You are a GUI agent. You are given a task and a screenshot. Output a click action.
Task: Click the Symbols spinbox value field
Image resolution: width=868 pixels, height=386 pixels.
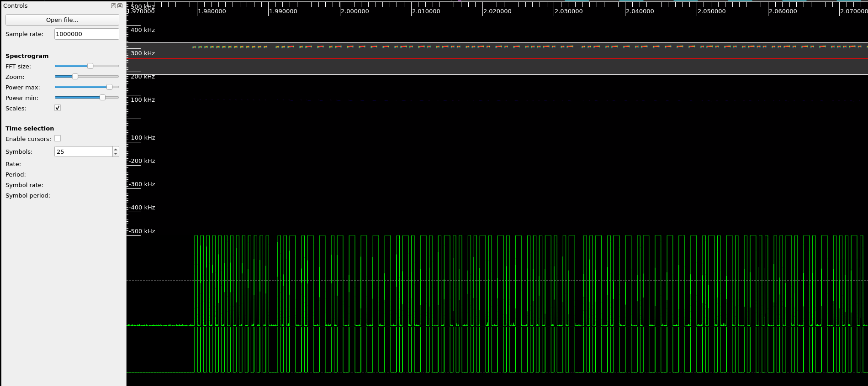(x=83, y=151)
